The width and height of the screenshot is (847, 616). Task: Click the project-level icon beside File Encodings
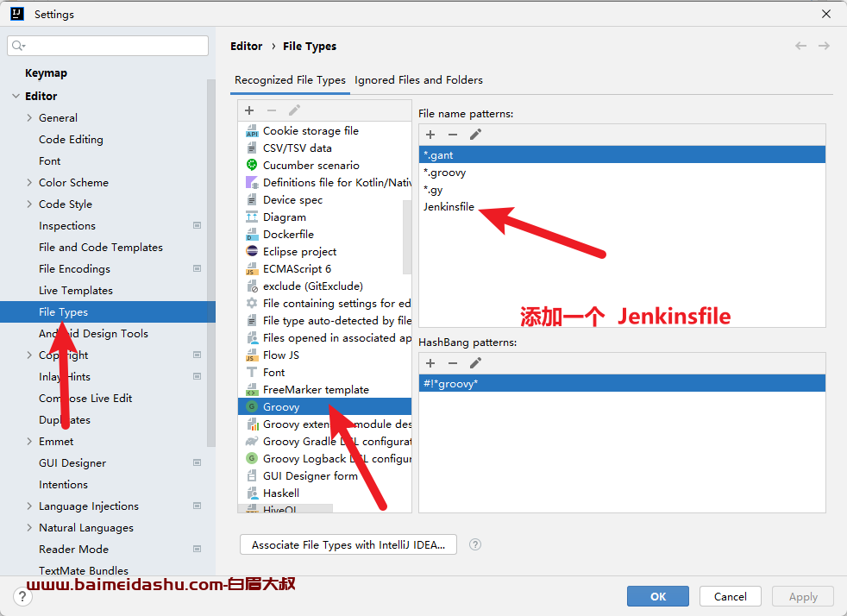point(198,268)
